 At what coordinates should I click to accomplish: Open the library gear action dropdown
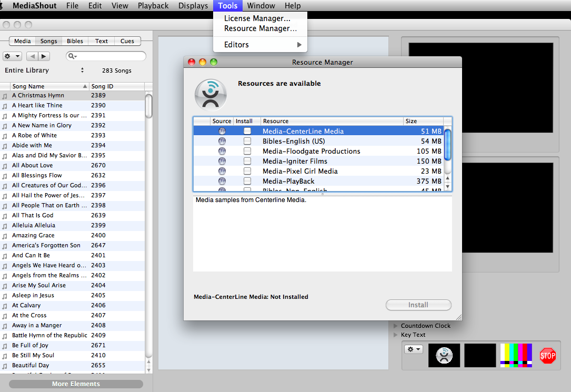tap(13, 56)
